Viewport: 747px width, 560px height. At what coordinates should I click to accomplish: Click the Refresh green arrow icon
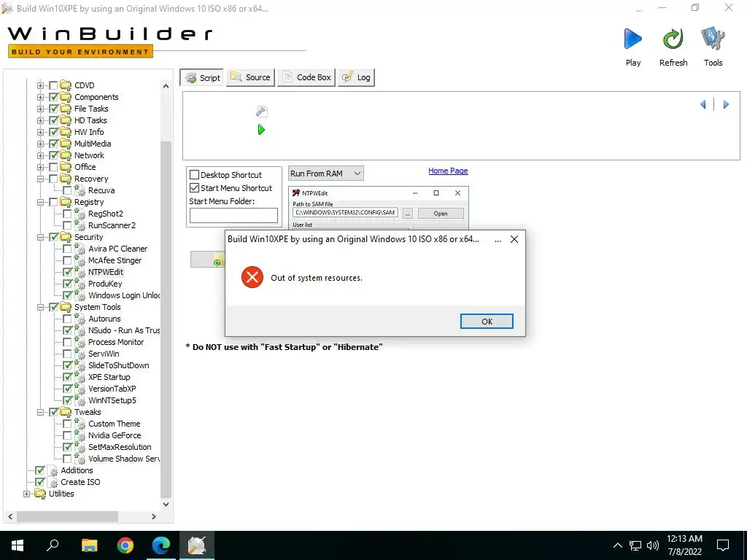tap(673, 39)
